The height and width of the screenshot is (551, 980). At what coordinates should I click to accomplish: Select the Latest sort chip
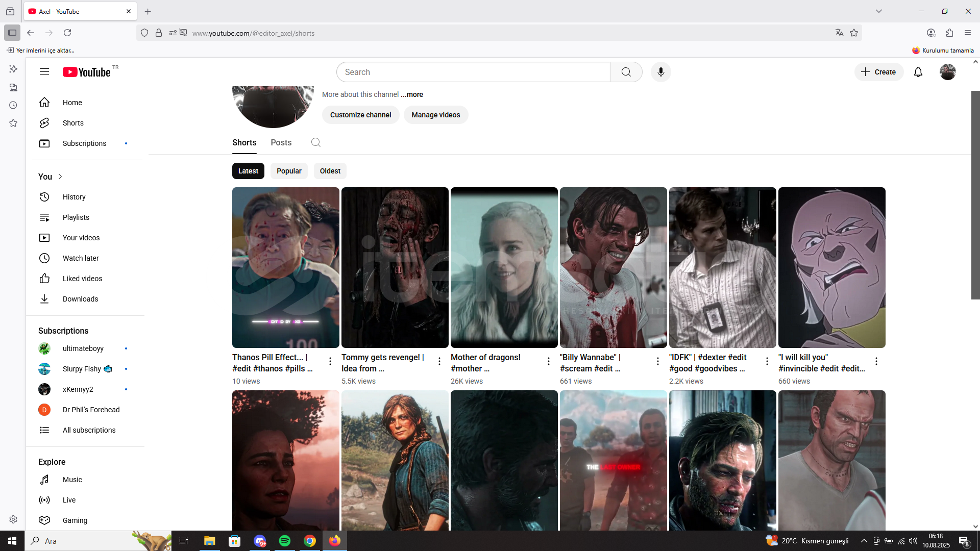[x=248, y=171]
